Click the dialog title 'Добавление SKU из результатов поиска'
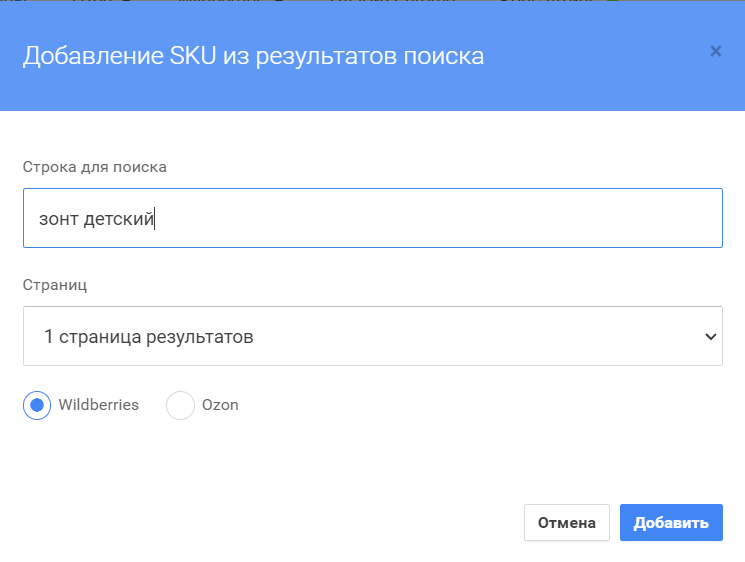Viewport: 745px width, 562px height. [x=253, y=55]
